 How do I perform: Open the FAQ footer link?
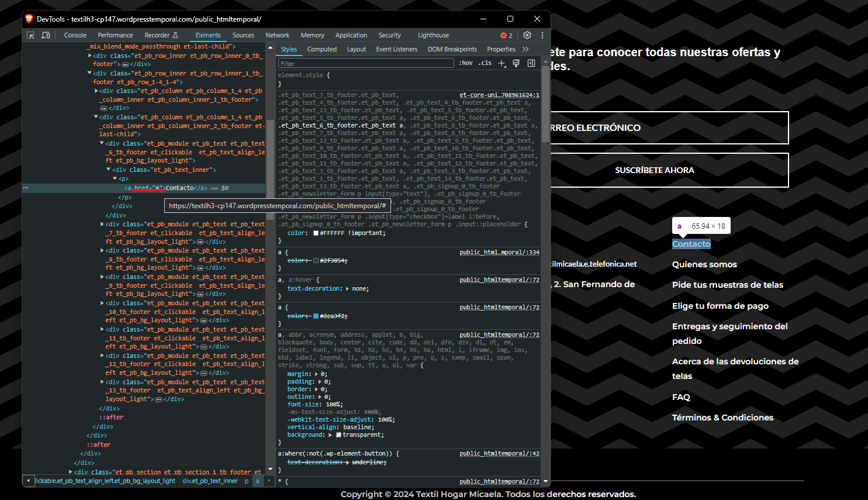click(x=681, y=397)
